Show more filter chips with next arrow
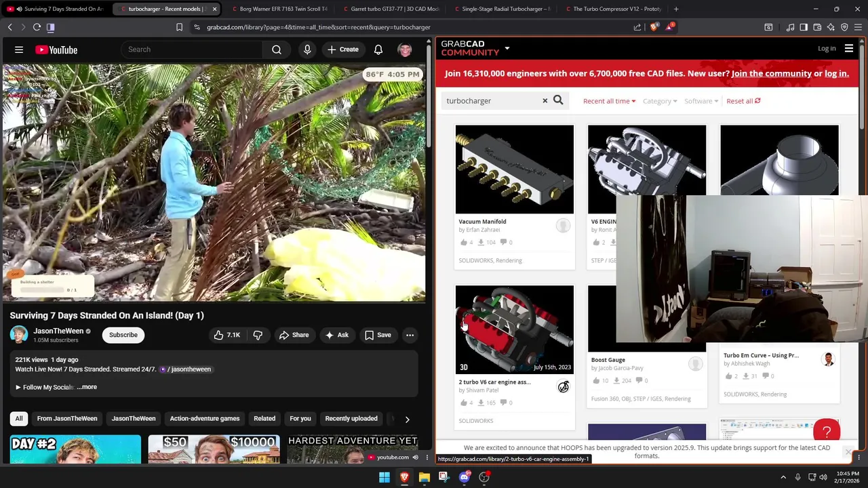The height and width of the screenshot is (488, 868). (407, 419)
